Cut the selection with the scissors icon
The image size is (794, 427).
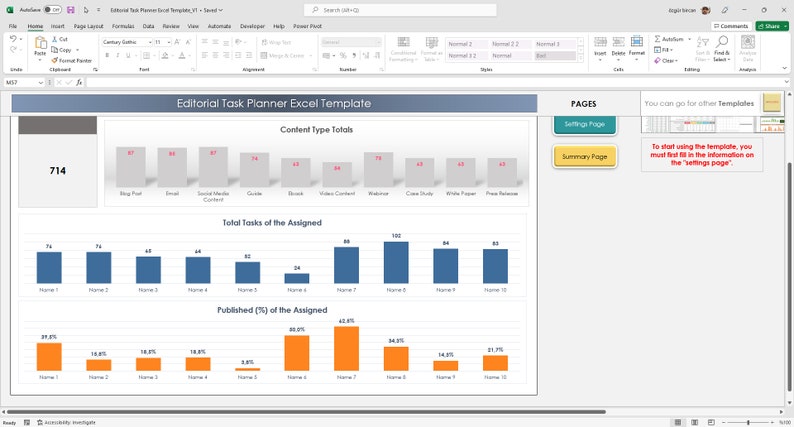pos(55,39)
